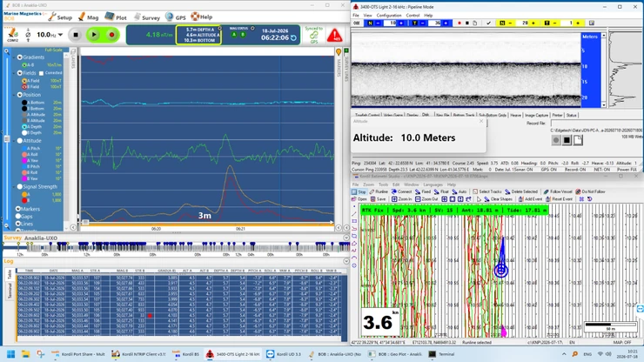Screen dimensions: 644x362
Task: Open the Mag menu in BOB
Action: pos(88,17)
